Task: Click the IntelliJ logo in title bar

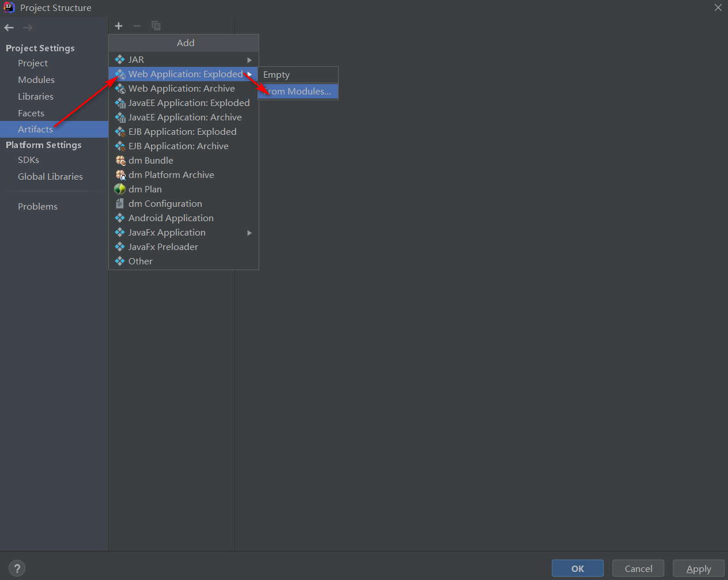Action: point(9,7)
